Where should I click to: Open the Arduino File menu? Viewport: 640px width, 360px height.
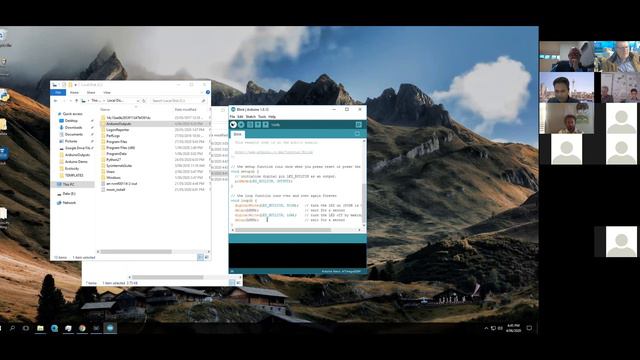pos(232,117)
